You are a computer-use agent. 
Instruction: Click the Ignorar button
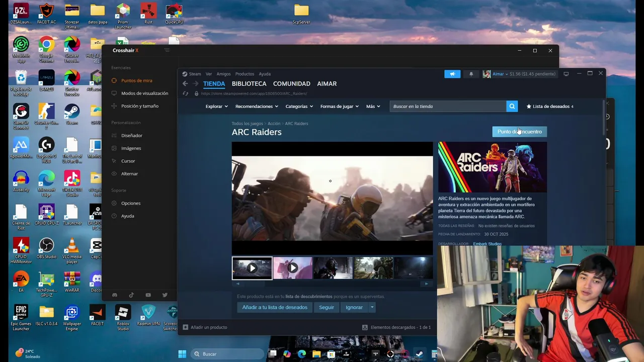(354, 307)
